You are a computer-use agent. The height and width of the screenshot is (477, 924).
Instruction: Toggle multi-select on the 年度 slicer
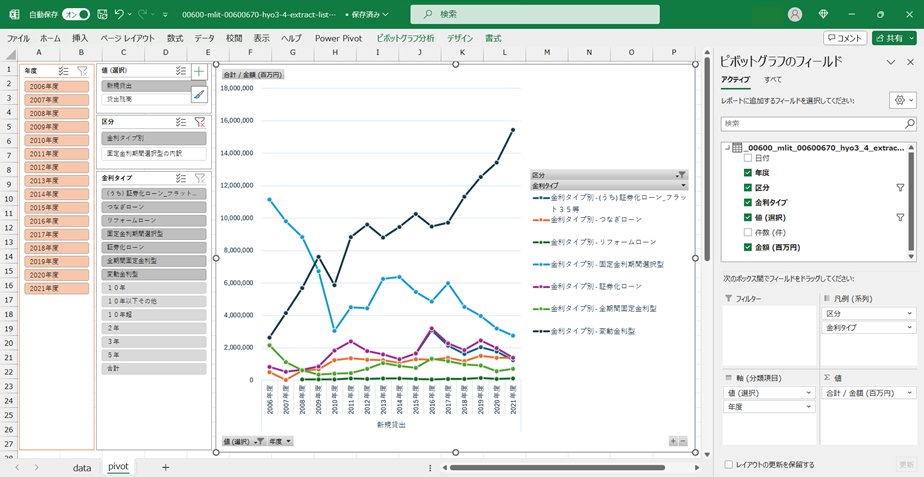click(64, 72)
